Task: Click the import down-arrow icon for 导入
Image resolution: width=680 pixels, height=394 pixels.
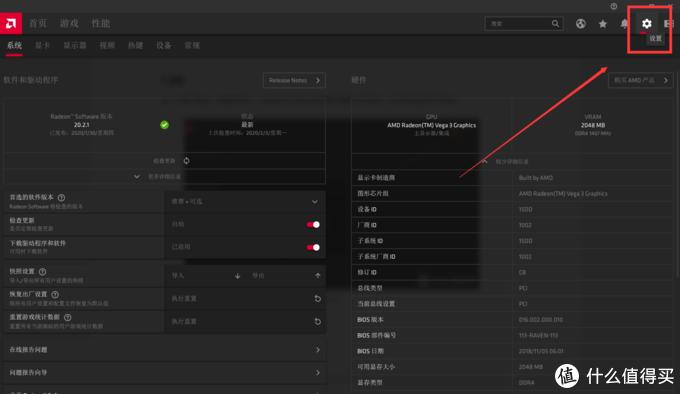Action: (x=237, y=276)
